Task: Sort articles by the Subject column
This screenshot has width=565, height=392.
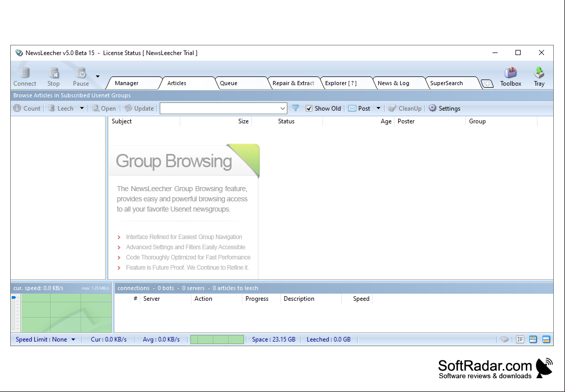Action: [x=144, y=121]
